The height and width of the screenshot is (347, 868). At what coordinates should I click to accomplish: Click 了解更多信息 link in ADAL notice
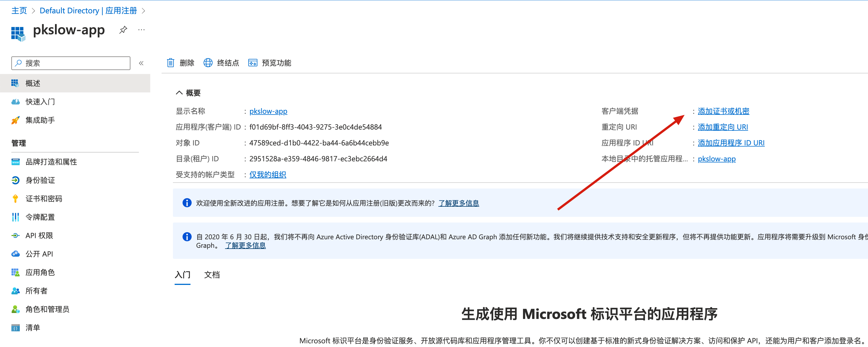coord(245,246)
